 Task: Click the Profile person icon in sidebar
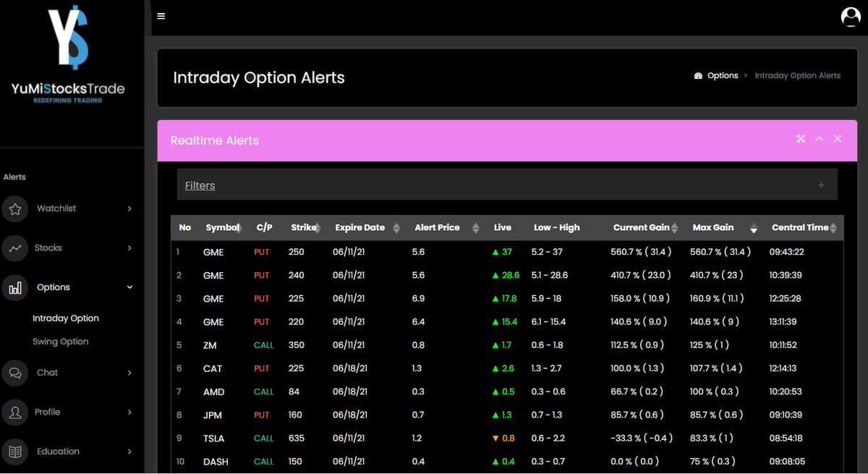coord(15,412)
